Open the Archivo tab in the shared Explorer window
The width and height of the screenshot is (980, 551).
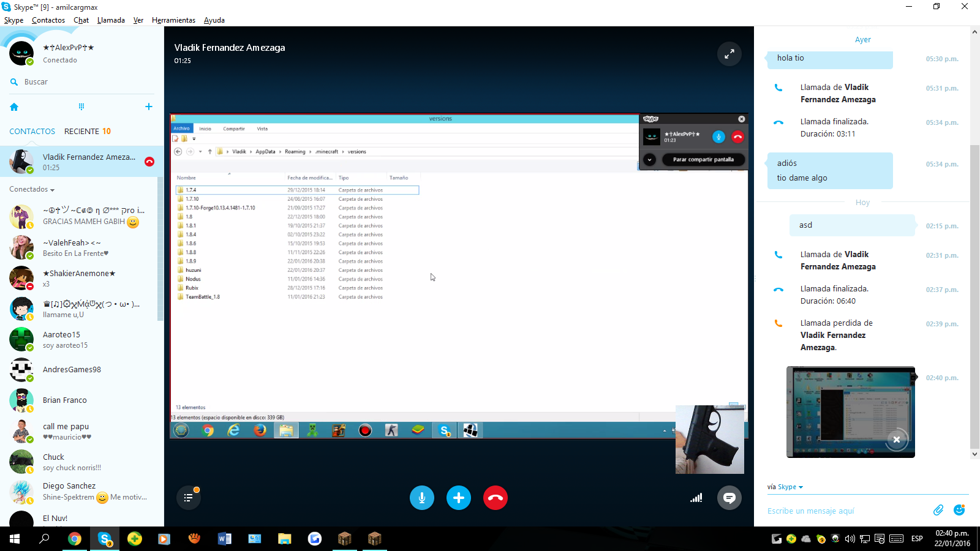coord(182,129)
